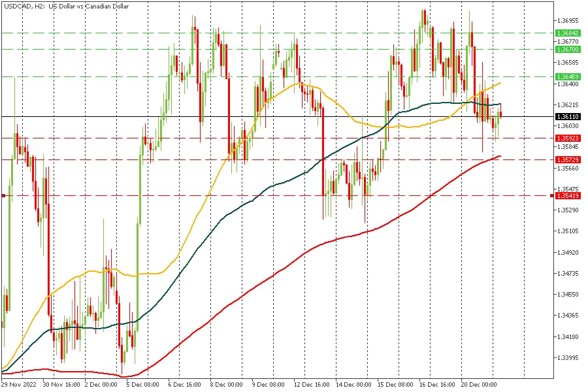Click the '14 Dec 00:00' time axis label
The image size is (588, 392).
tap(353, 385)
